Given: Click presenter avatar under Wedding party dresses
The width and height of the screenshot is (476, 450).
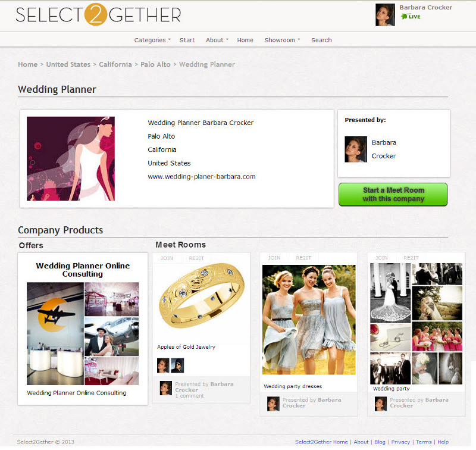Looking at the screenshot, I should coord(273,404).
